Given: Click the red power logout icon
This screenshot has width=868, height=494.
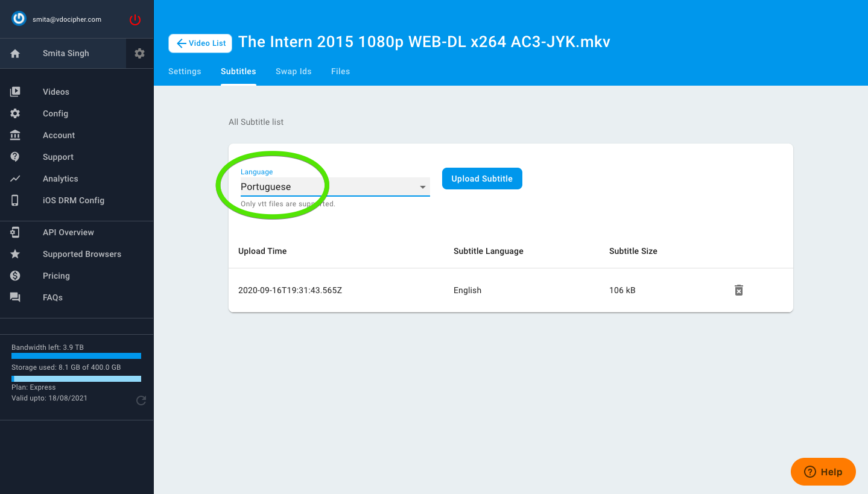Looking at the screenshot, I should [x=135, y=20].
